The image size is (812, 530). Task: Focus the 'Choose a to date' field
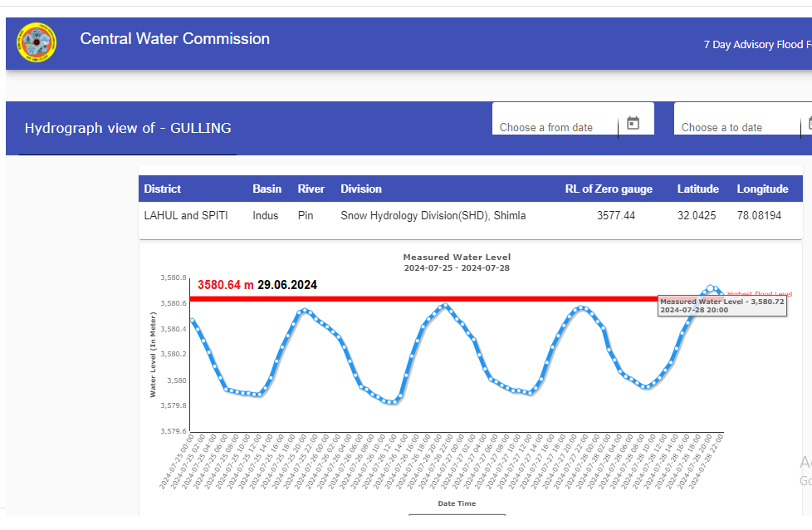(735, 127)
